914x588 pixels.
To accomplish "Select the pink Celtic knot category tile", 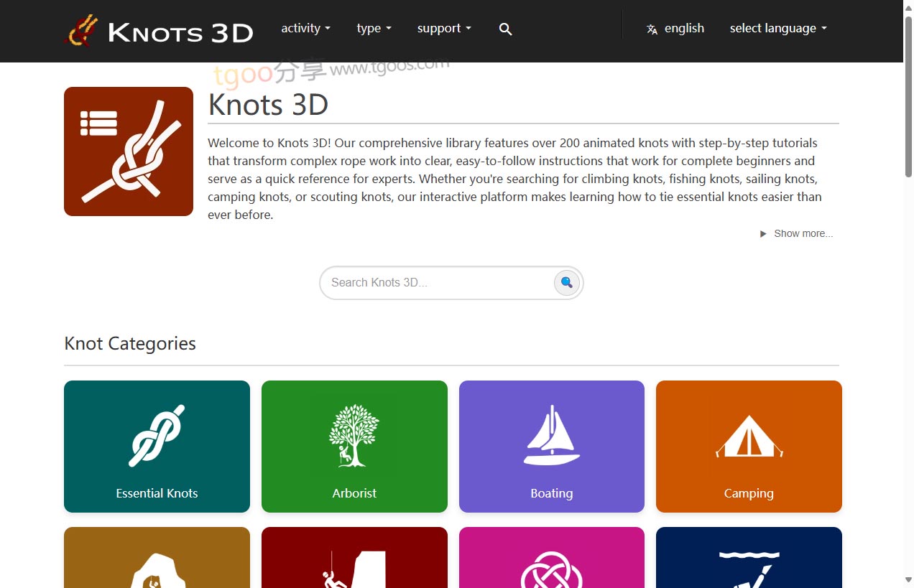I will tap(551, 558).
